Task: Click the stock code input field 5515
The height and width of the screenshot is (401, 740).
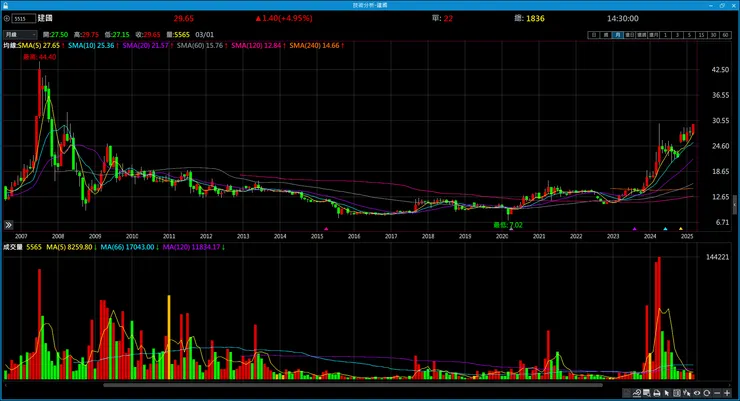Action: pos(24,18)
